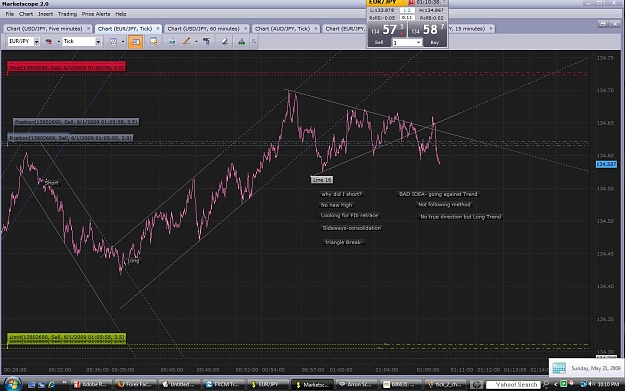Click the current price marker 134.597

(606, 164)
